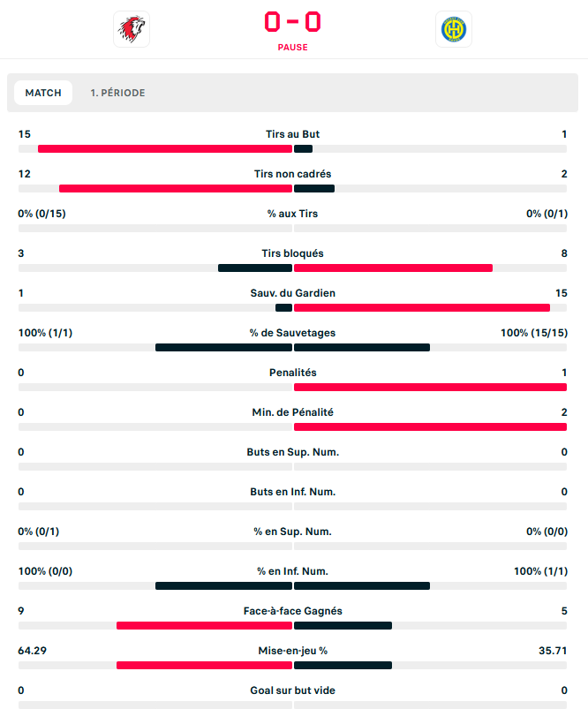
Task: Click the red Face-à-face Gagnés home bar
Action: point(204,625)
